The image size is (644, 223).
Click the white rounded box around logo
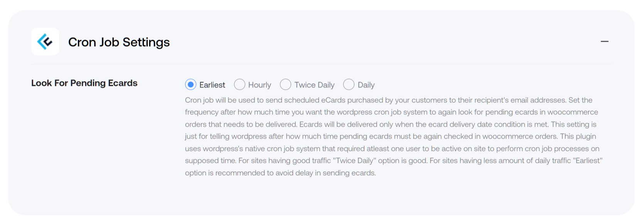45,41
